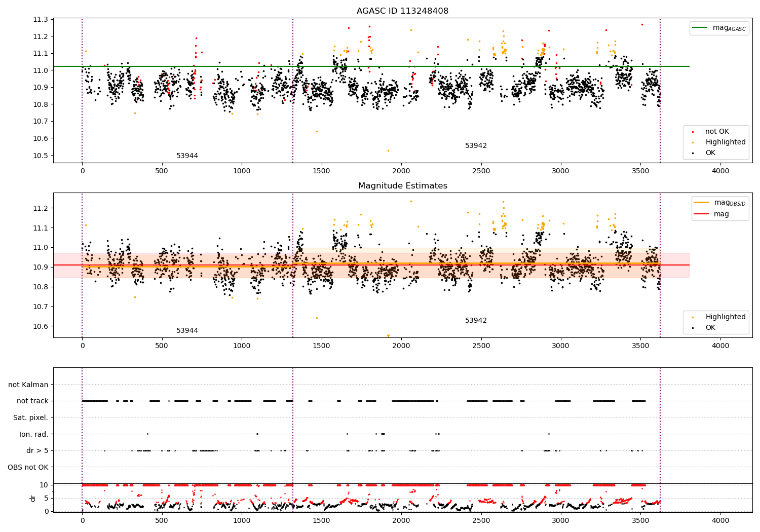760x532 pixels.
Task: Click the 'Ion. rad.' y-axis label
Action: (x=33, y=434)
